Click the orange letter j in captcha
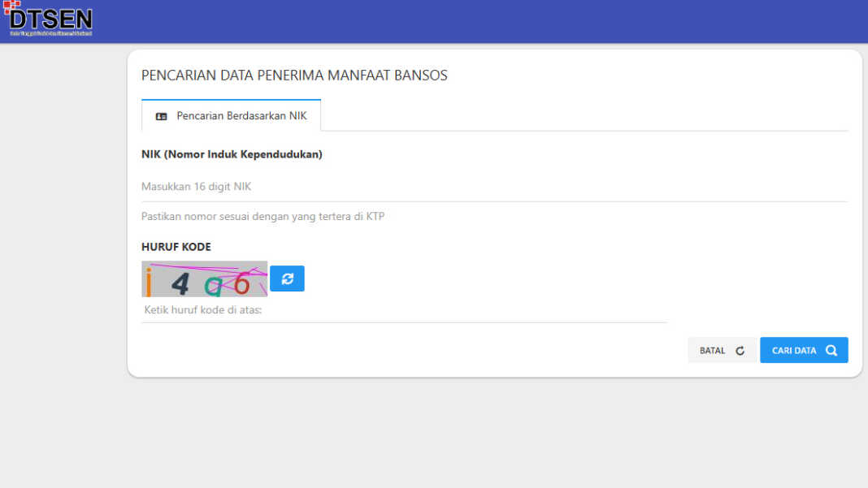Screen dimensions: 868x488 coord(149,283)
